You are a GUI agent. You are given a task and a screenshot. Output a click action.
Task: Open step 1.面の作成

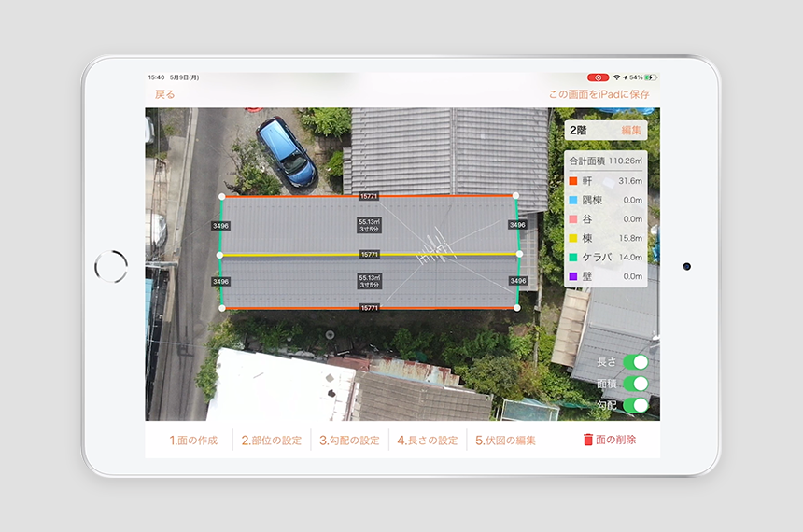point(193,441)
